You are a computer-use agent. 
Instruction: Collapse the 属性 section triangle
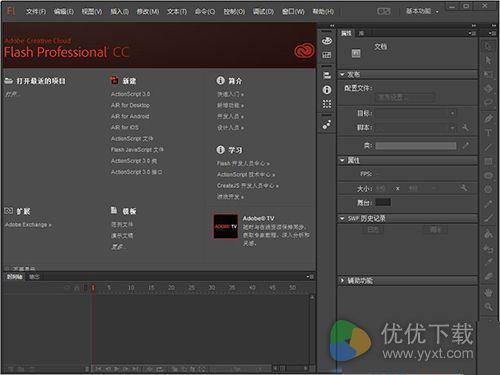pyautogui.click(x=342, y=160)
